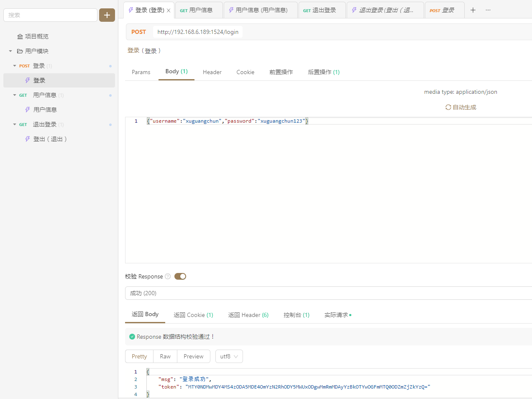Select the lightning icon of 登录 case
This screenshot has width=532, height=399.
coord(28,80)
